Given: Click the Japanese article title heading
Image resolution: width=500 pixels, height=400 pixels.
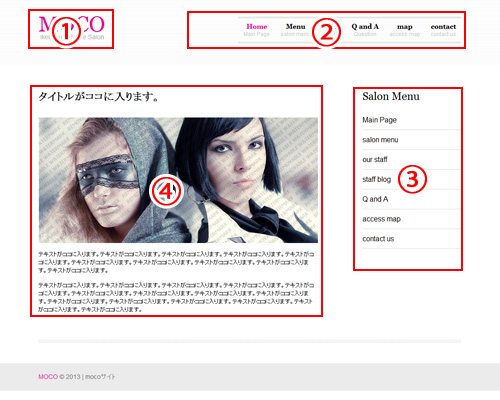Looking at the screenshot, I should 98,97.
